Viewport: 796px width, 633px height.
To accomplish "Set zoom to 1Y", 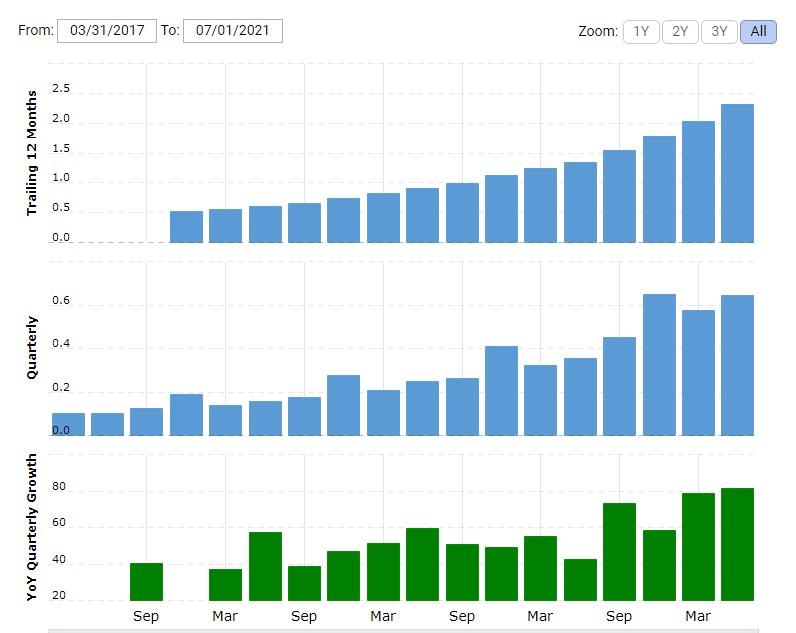I will [641, 31].
